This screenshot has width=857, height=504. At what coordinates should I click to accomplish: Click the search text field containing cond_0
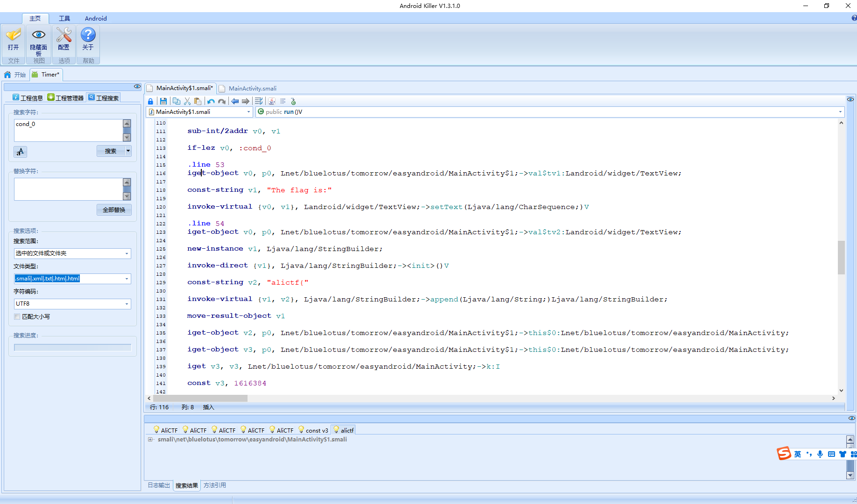pos(68,130)
